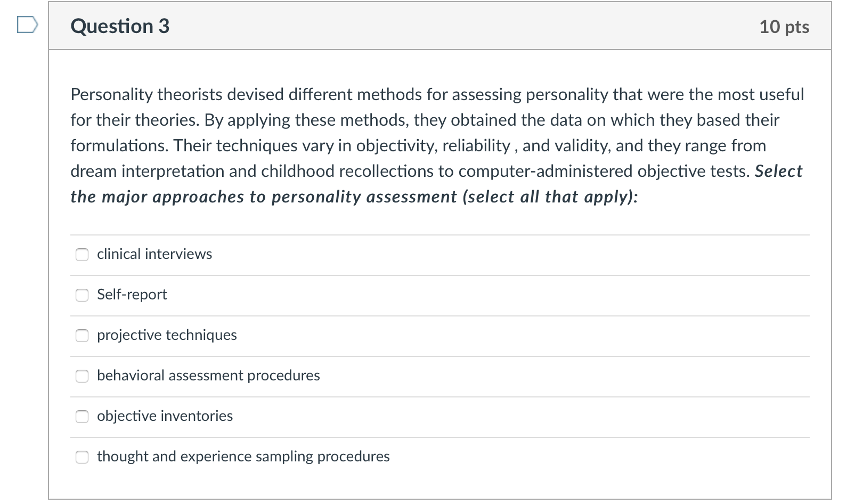This screenshot has width=863, height=504.
Task: Check thought and experience sampling procedures box
Action: click(82, 457)
